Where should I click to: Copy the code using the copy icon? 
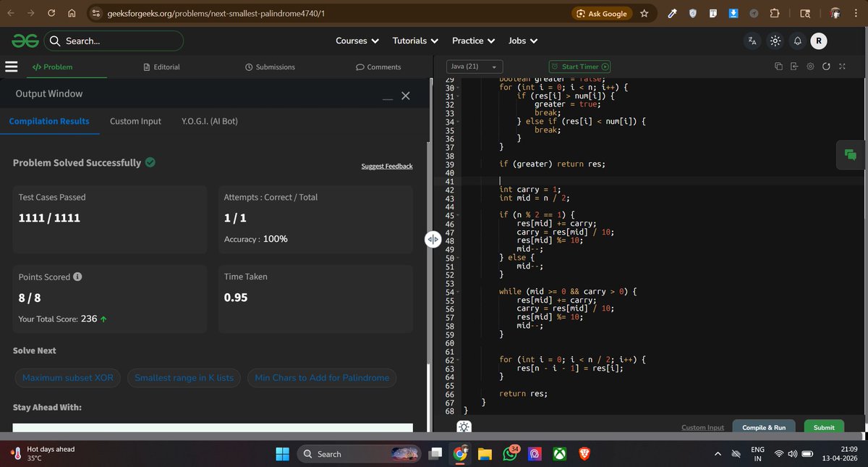778,66
